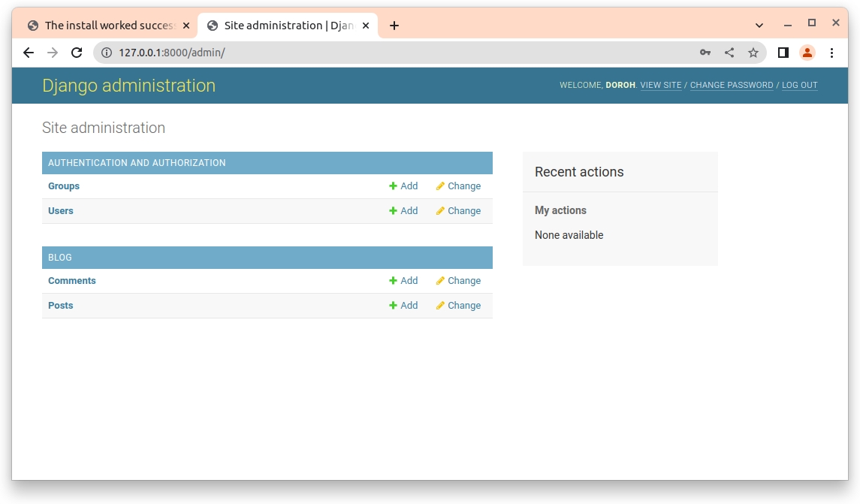Image resolution: width=860 pixels, height=504 pixels.
Task: Add a new blog Post
Action: pos(403,306)
